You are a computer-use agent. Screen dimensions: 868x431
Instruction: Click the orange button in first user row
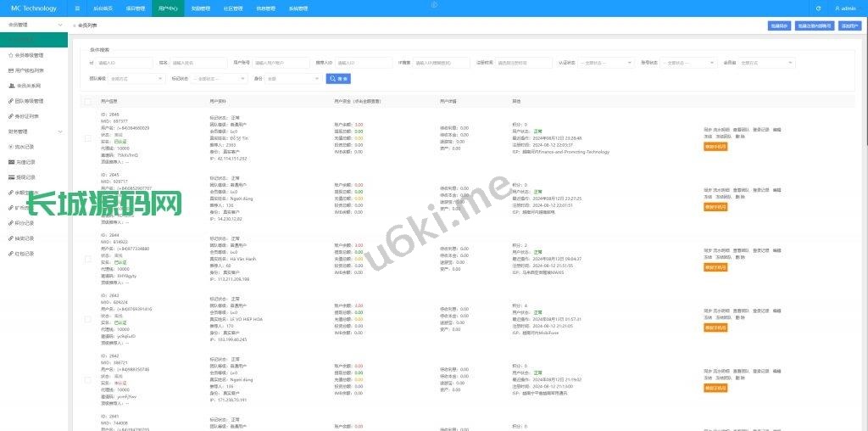point(715,146)
